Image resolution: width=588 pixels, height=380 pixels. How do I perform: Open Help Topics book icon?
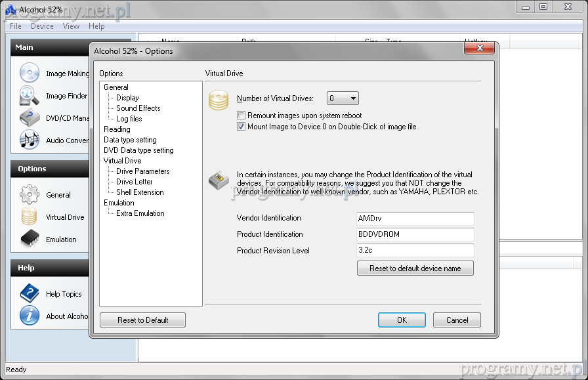[30, 294]
